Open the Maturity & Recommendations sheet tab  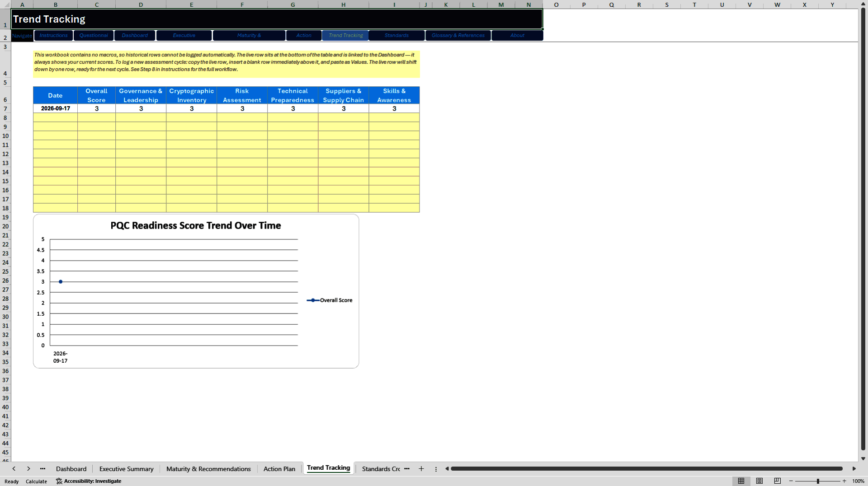pos(208,469)
